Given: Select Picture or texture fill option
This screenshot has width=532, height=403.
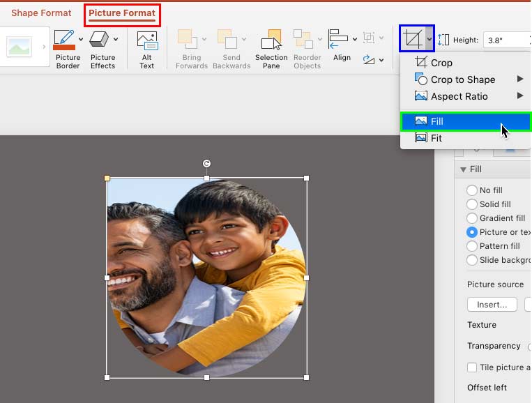Looking at the screenshot, I should [x=471, y=232].
